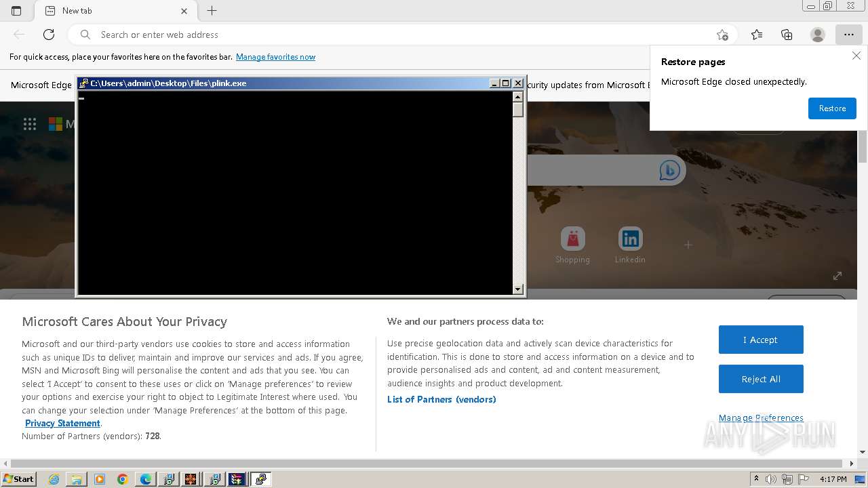Add this page to favorites
Image resolution: width=868 pixels, height=488 pixels.
click(x=722, y=35)
